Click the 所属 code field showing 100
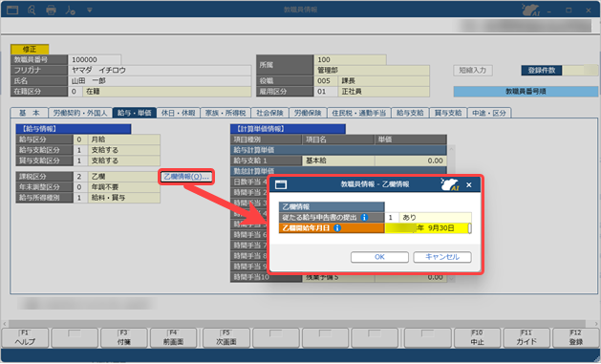This screenshot has width=601, height=364. pos(350,60)
